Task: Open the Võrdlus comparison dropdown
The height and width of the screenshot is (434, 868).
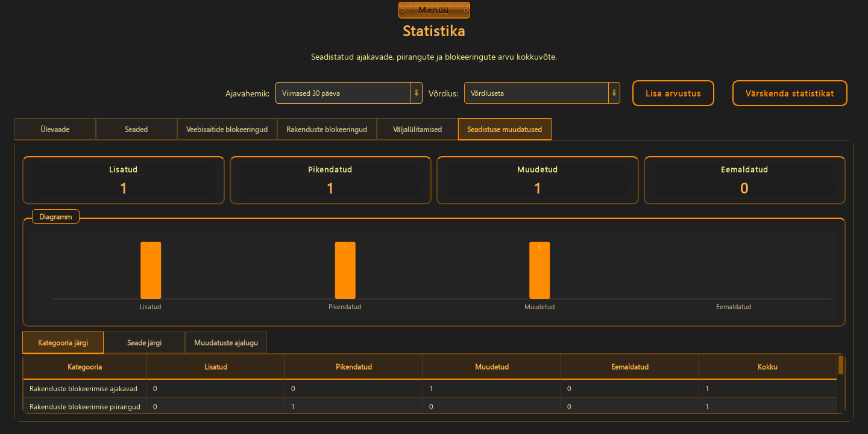Action: point(542,93)
